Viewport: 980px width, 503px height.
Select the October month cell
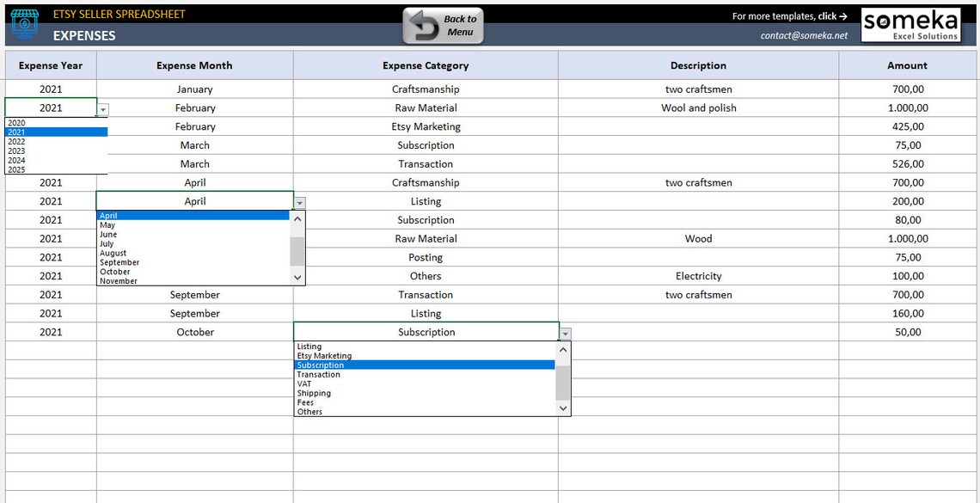click(194, 332)
